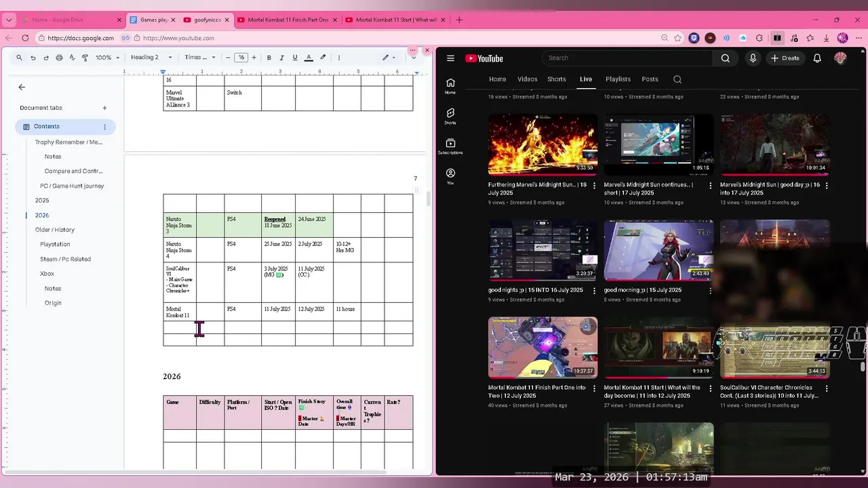The height and width of the screenshot is (488, 868).
Task: Open the zoom 100% dropdown
Action: [x=107, y=58]
